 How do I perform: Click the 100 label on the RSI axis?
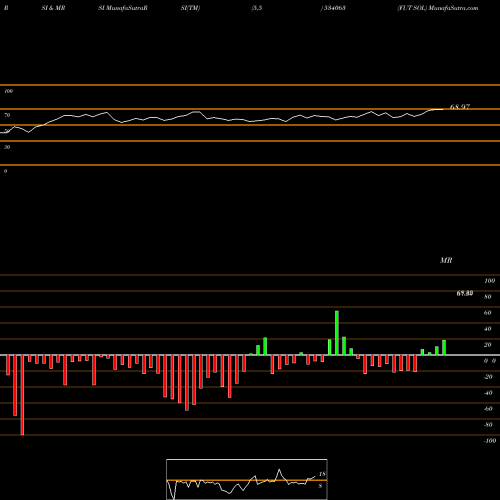(8, 91)
